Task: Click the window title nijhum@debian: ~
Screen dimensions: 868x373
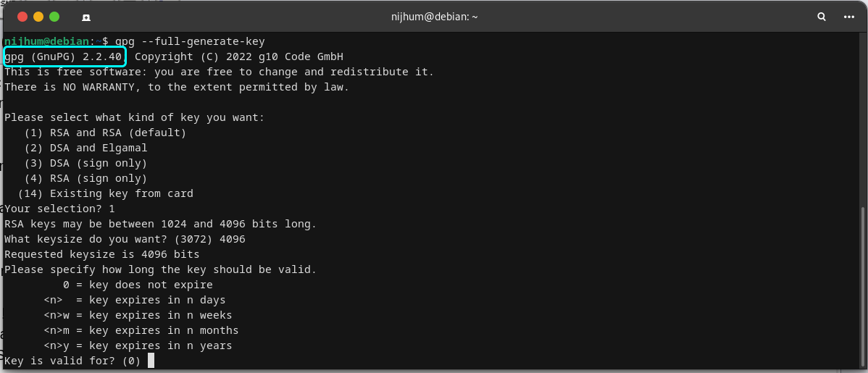Action: coord(434,17)
